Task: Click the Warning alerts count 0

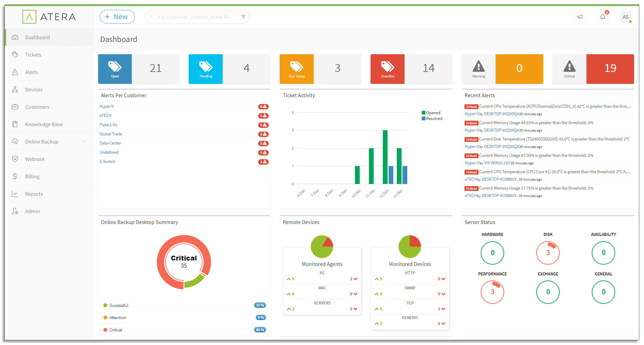Action: 519,69
